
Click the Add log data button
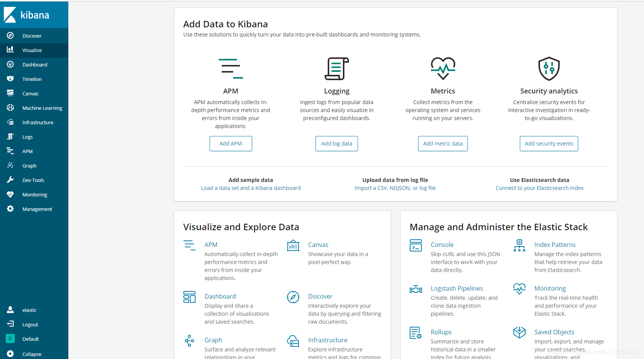coord(337,144)
